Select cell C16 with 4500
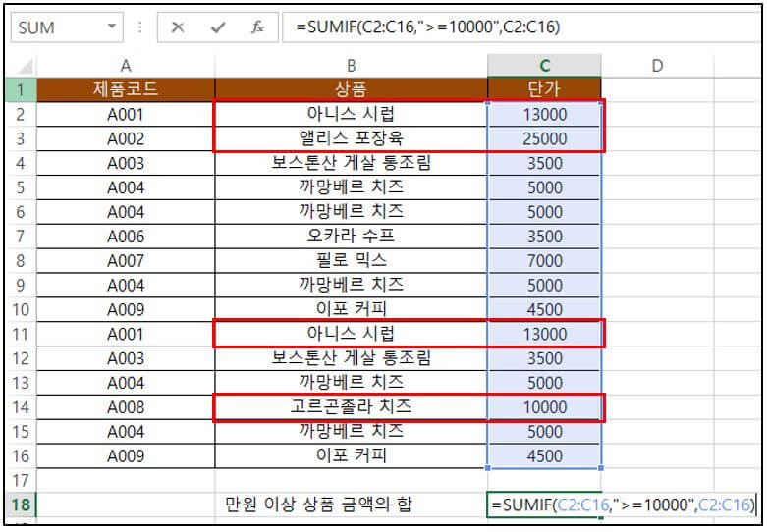The image size is (767, 532). [x=544, y=456]
